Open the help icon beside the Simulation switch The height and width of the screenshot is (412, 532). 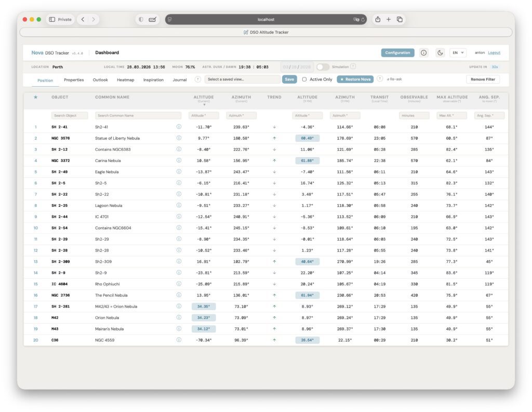(x=353, y=67)
